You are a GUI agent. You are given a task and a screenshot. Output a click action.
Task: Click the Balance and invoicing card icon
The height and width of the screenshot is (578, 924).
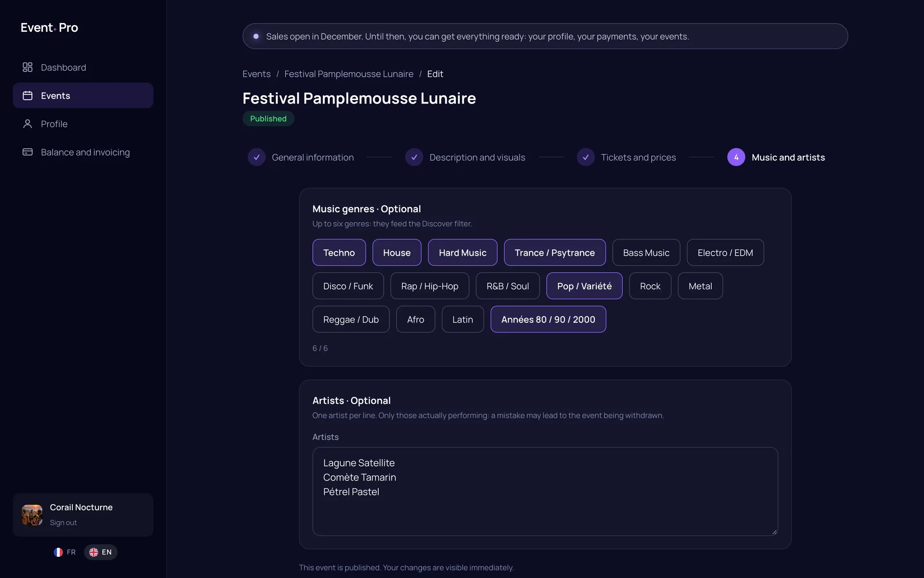pos(27,152)
